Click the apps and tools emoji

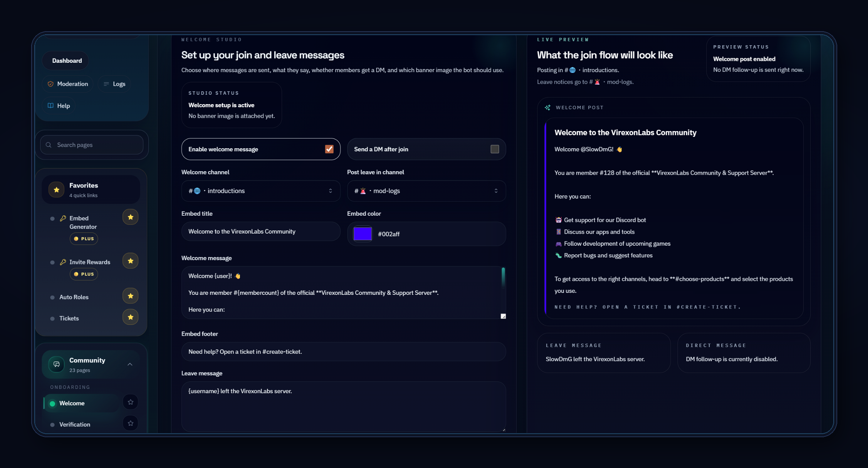(558, 232)
